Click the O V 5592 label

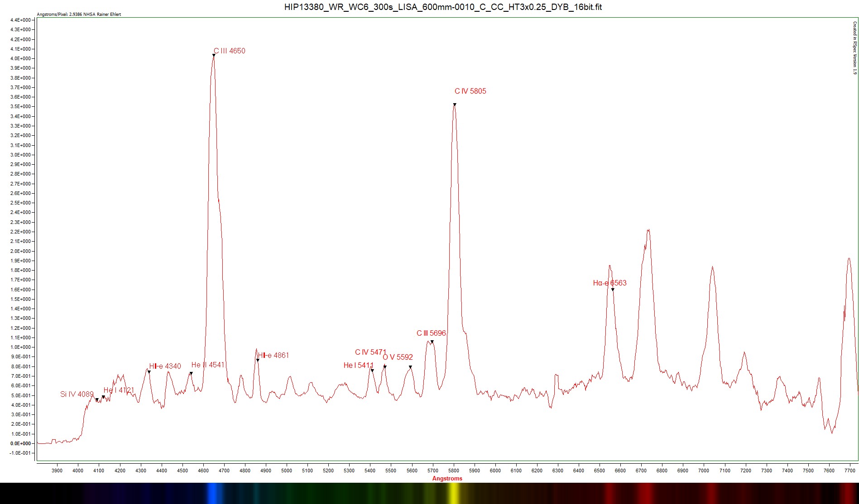click(x=398, y=357)
